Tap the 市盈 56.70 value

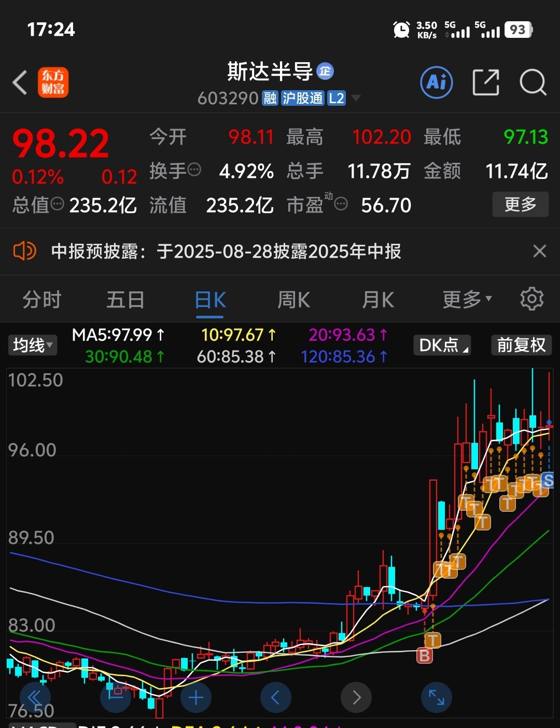pos(386,205)
